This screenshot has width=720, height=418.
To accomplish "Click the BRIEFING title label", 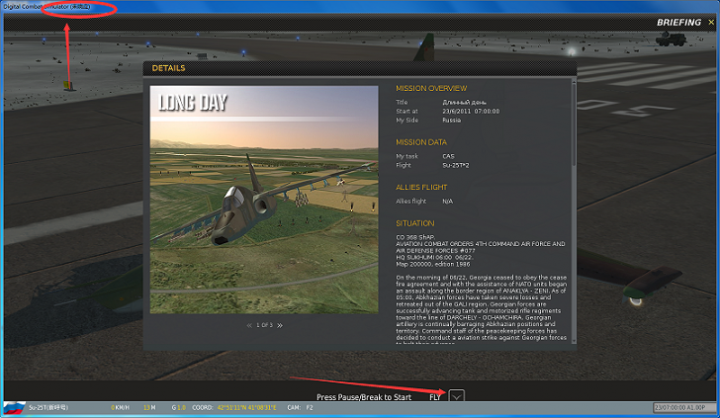I will pos(679,22).
